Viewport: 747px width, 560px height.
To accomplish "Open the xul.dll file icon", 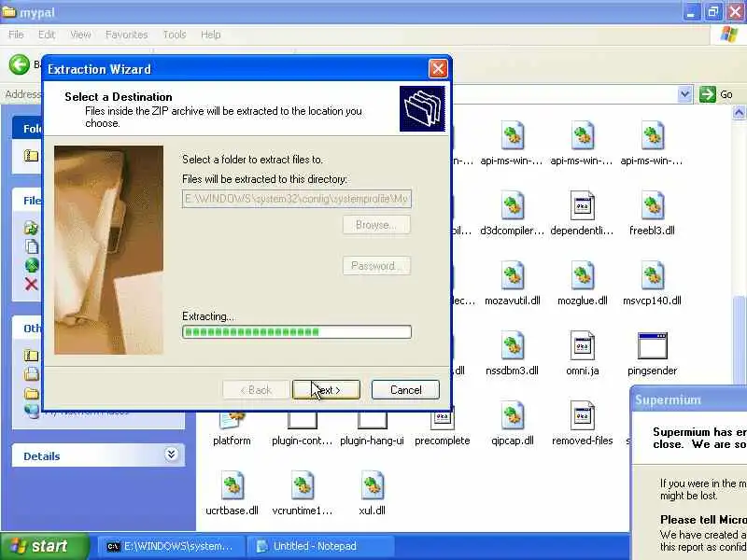I will click(x=372, y=485).
